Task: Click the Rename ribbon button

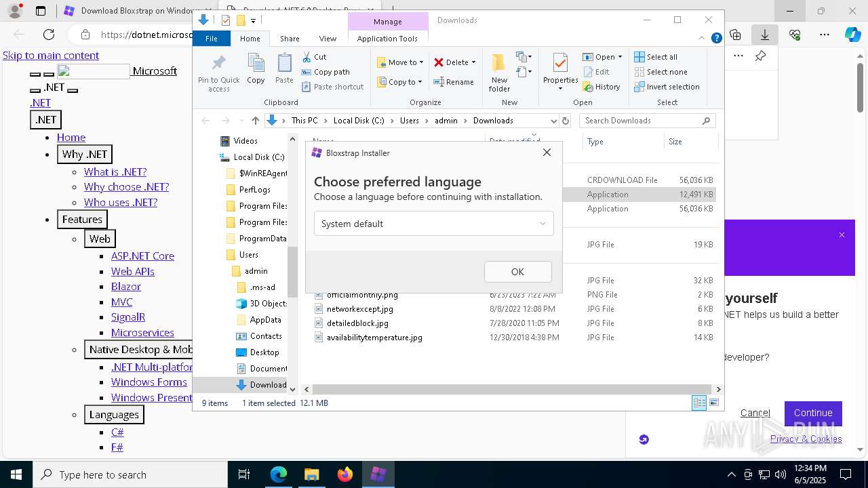Action: click(x=454, y=82)
